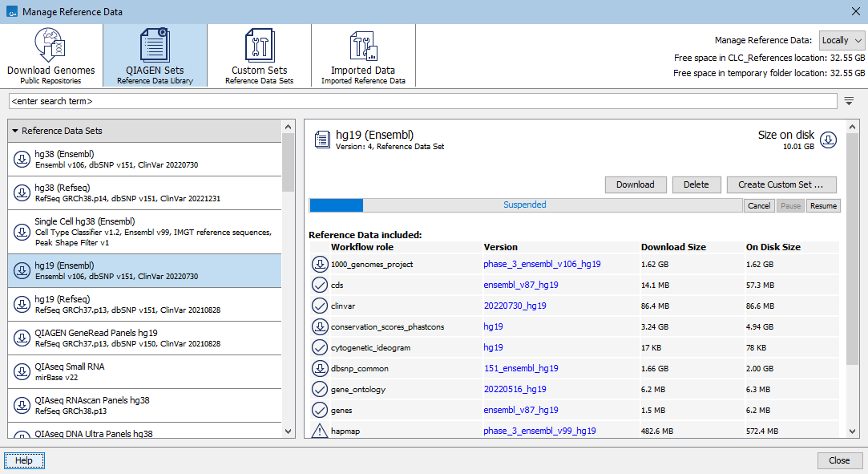Click the Help button
This screenshot has width=868, height=474.
click(24, 460)
